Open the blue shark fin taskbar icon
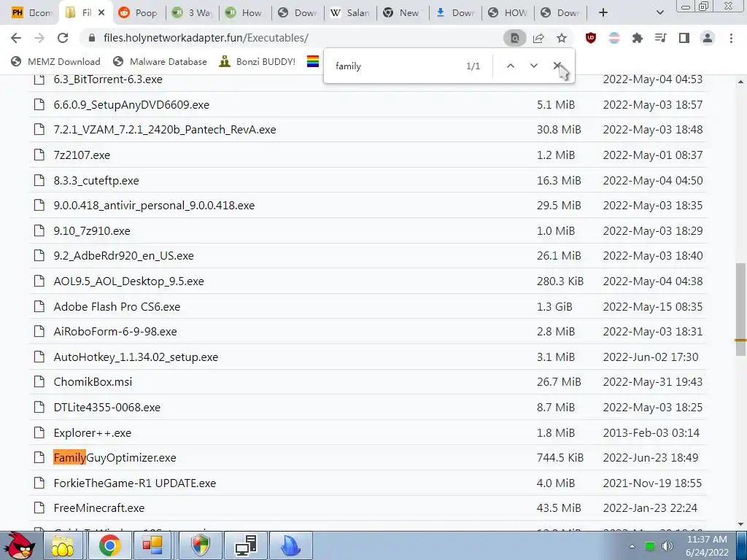 coord(291,545)
